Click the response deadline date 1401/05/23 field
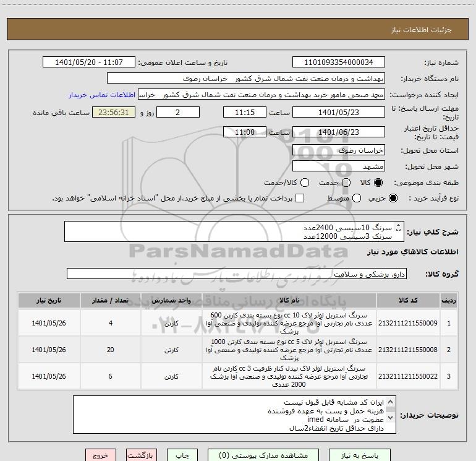This screenshot has width=476, height=461. (339, 112)
